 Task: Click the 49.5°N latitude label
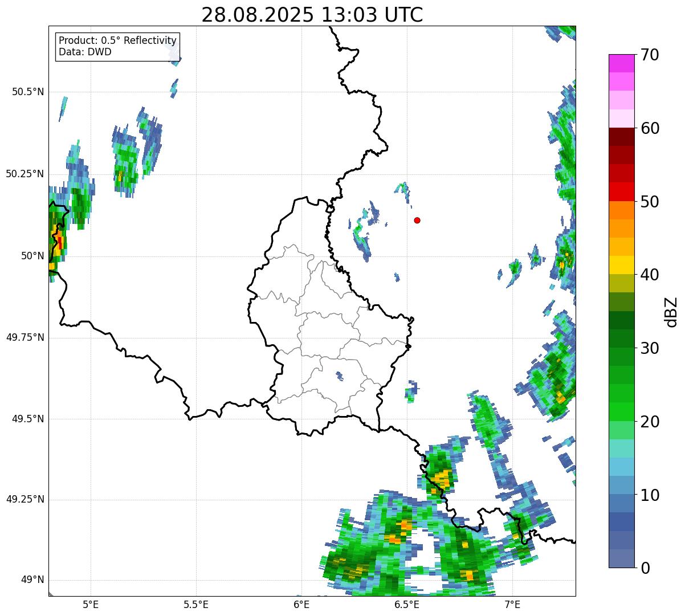tap(28, 419)
